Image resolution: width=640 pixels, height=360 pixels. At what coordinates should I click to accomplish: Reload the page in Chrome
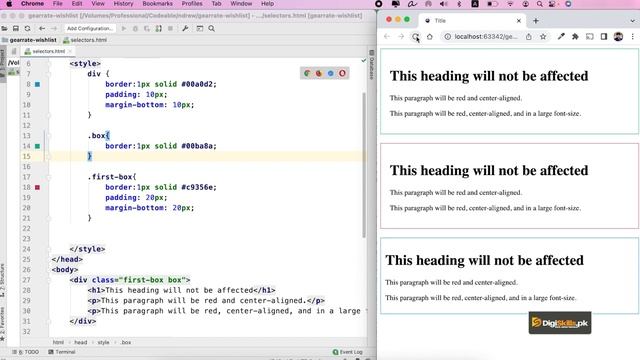point(415,37)
